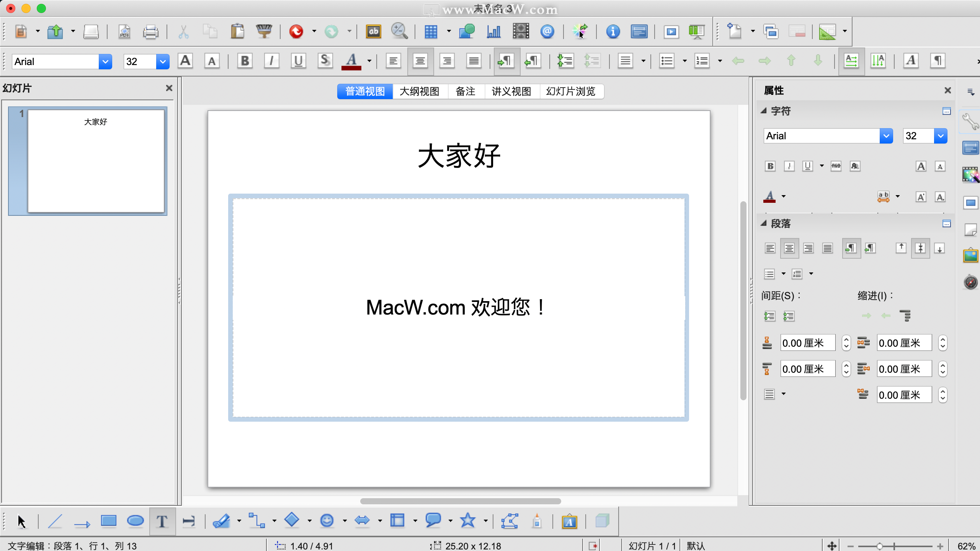
Task: Click the Export as PDF icon
Action: click(124, 31)
